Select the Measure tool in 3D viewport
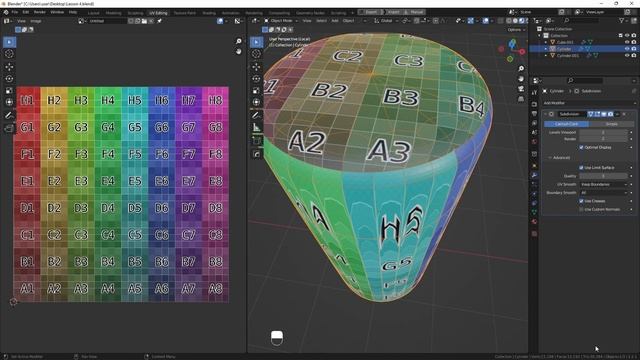The width and height of the screenshot is (640, 360). [x=256, y=128]
